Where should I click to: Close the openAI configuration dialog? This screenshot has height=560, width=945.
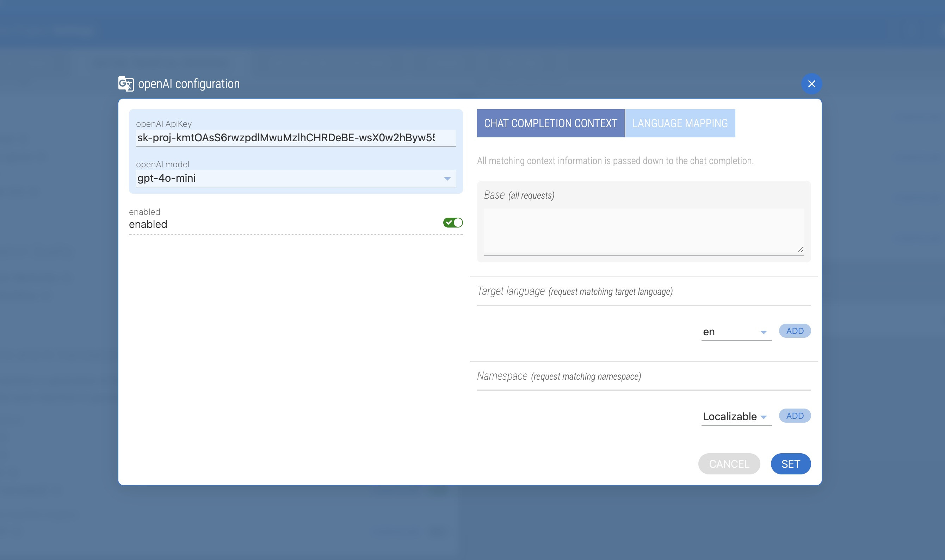point(811,84)
